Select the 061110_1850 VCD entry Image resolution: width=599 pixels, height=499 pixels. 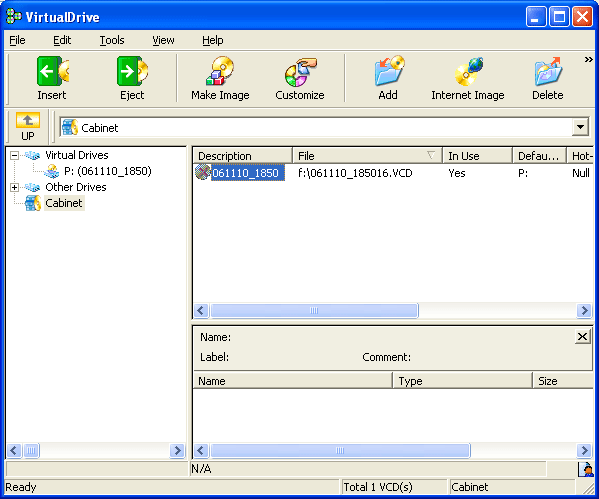click(x=248, y=173)
